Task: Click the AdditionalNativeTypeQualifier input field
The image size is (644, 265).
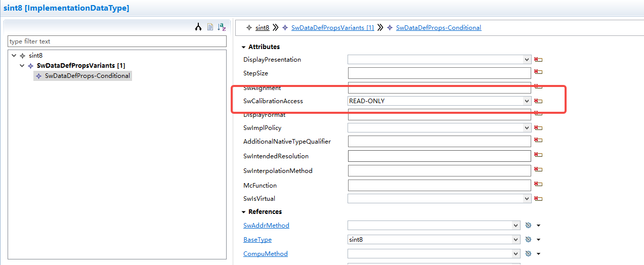Action: tap(439, 141)
